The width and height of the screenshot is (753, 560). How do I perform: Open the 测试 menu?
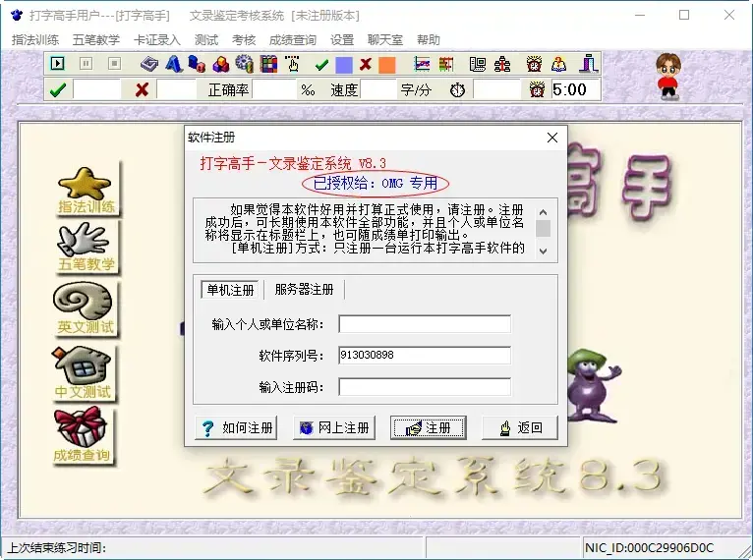click(206, 40)
